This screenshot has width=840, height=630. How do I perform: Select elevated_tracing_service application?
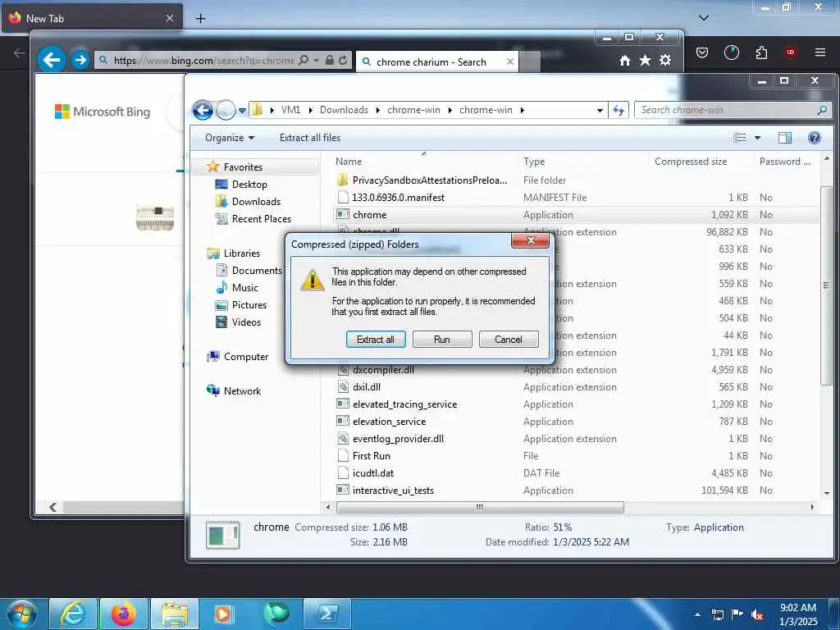pyautogui.click(x=576, y=404)
